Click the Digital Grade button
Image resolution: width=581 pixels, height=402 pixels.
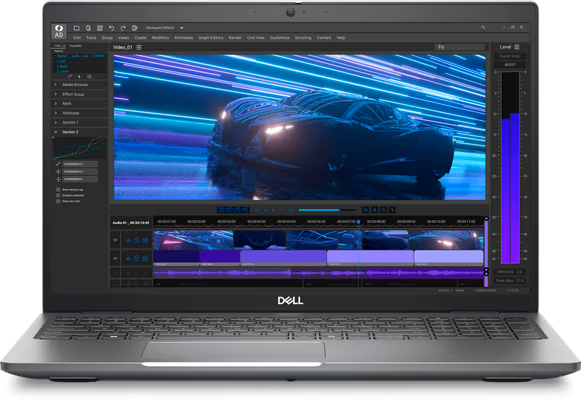[510, 56]
